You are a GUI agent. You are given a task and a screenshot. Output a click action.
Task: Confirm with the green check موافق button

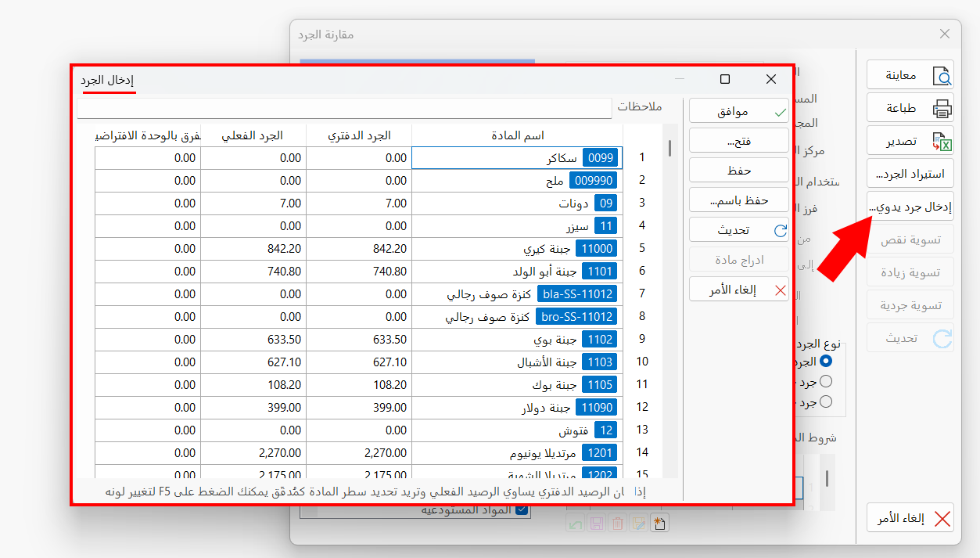[739, 111]
